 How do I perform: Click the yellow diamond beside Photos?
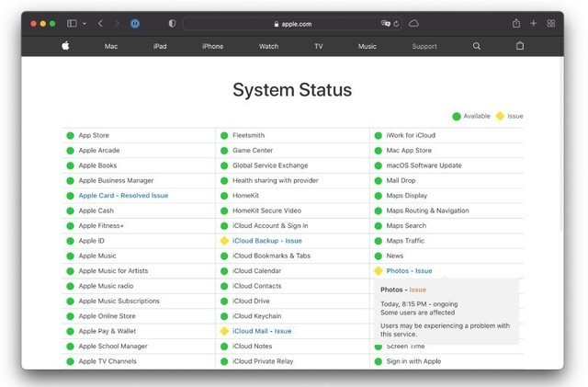[x=379, y=270]
